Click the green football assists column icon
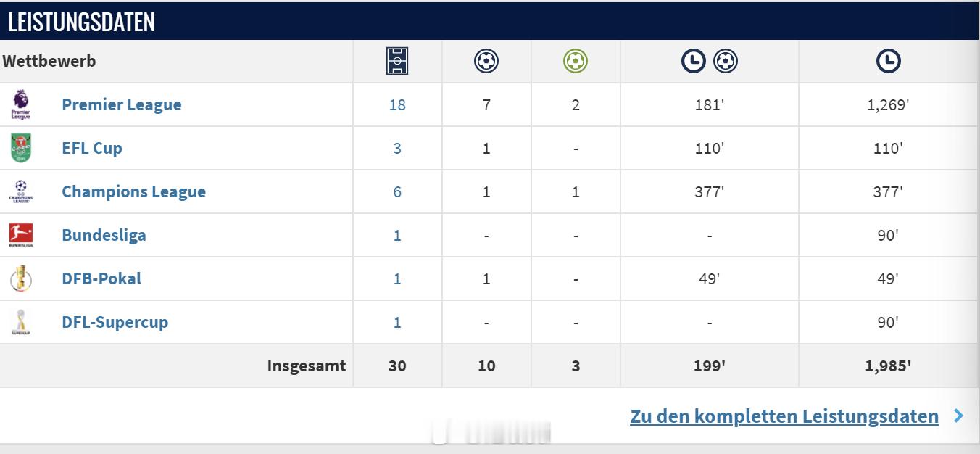This screenshot has height=454, width=980. (576, 61)
